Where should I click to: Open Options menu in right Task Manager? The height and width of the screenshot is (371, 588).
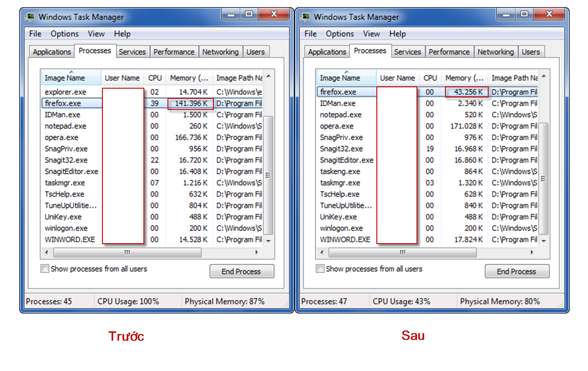(x=340, y=34)
